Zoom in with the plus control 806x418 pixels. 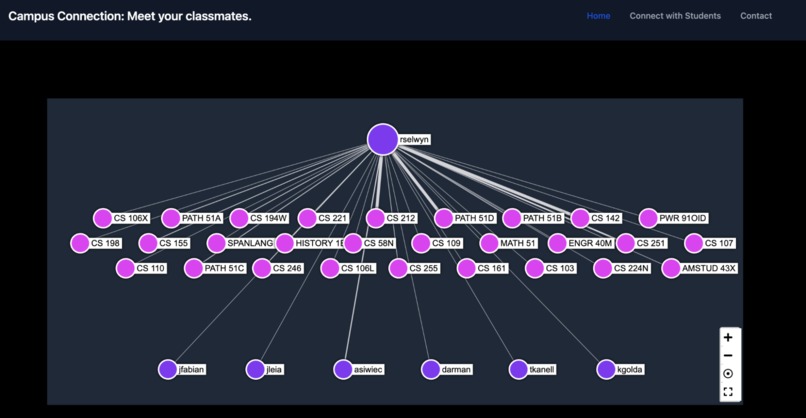[728, 337]
